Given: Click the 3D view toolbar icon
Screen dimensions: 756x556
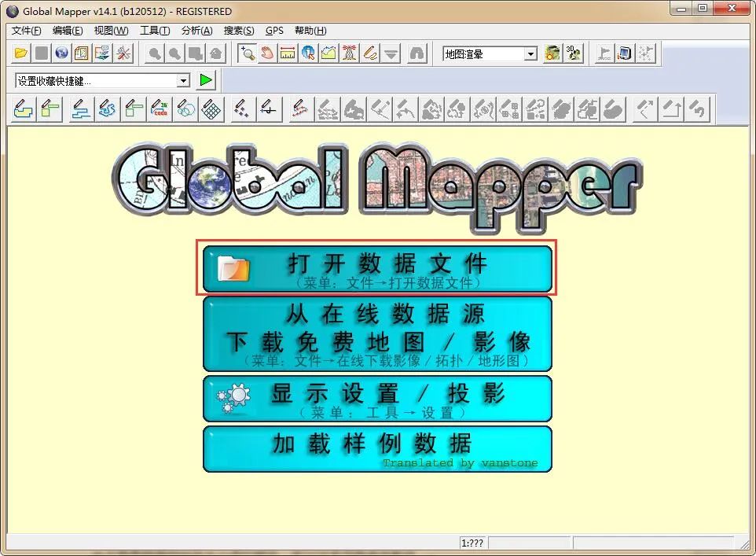Looking at the screenshot, I should click(573, 53).
